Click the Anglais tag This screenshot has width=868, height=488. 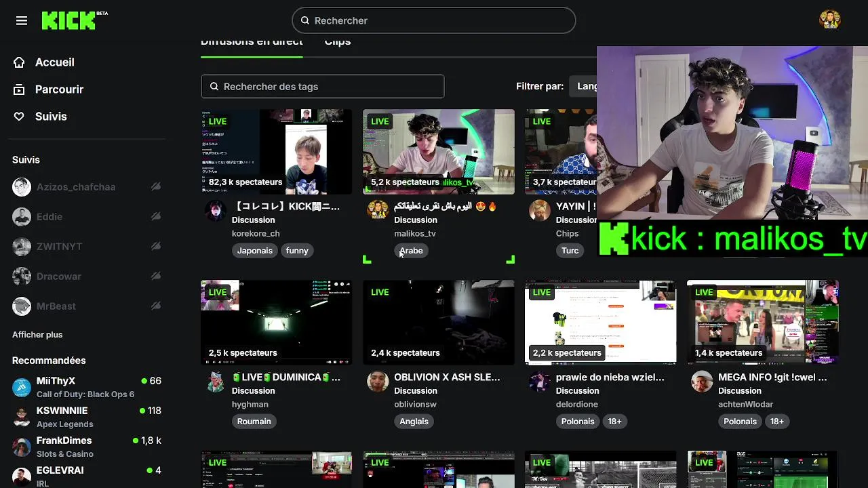coord(414,422)
